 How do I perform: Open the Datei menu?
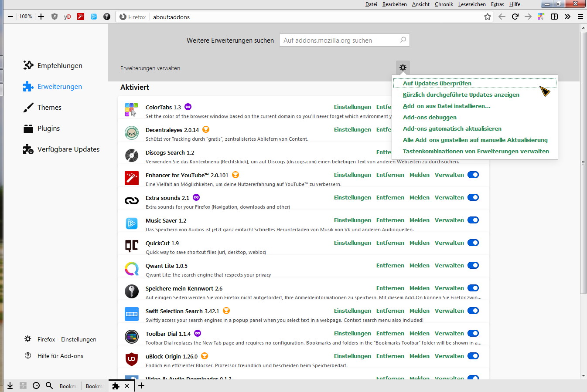pyautogui.click(x=371, y=4)
